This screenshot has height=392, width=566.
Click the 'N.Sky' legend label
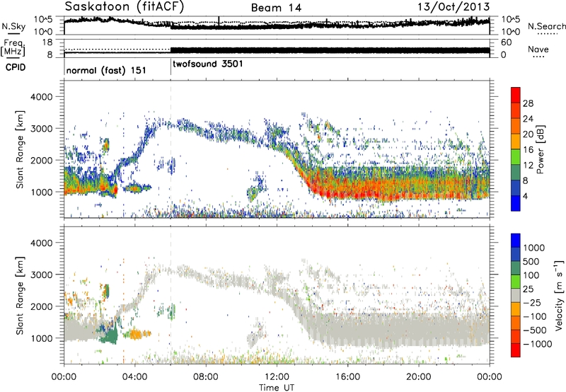pos(13,26)
